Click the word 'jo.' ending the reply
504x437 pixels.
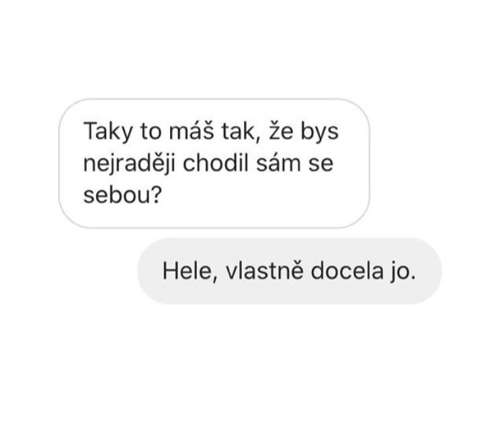(403, 272)
